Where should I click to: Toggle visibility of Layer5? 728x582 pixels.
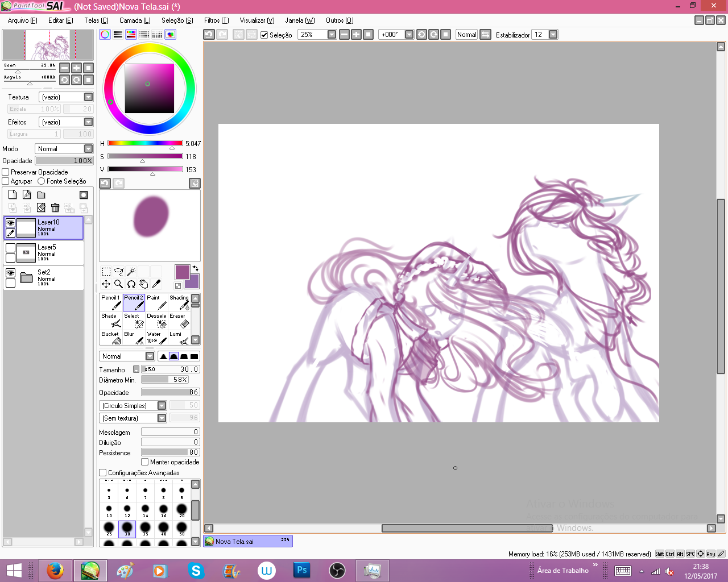point(10,248)
